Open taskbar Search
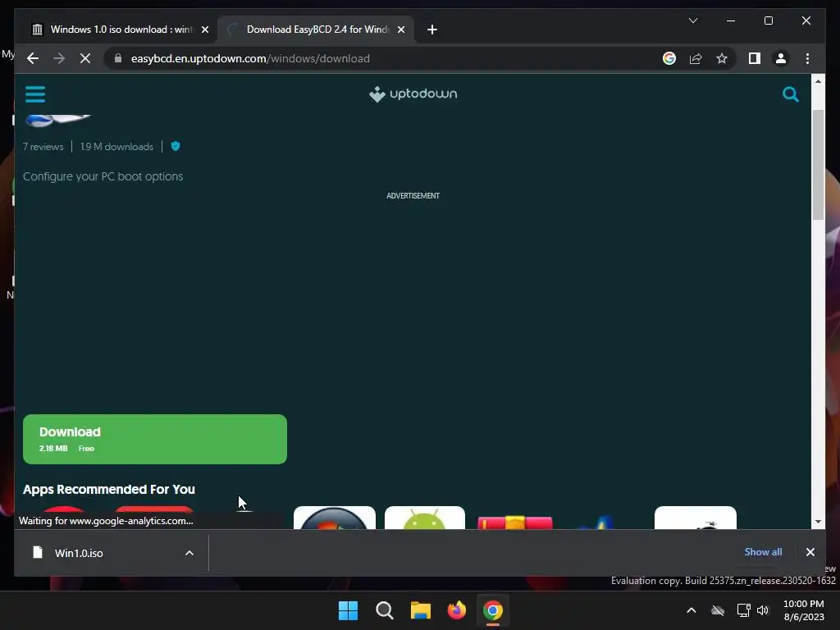This screenshot has height=630, width=840. click(x=384, y=610)
